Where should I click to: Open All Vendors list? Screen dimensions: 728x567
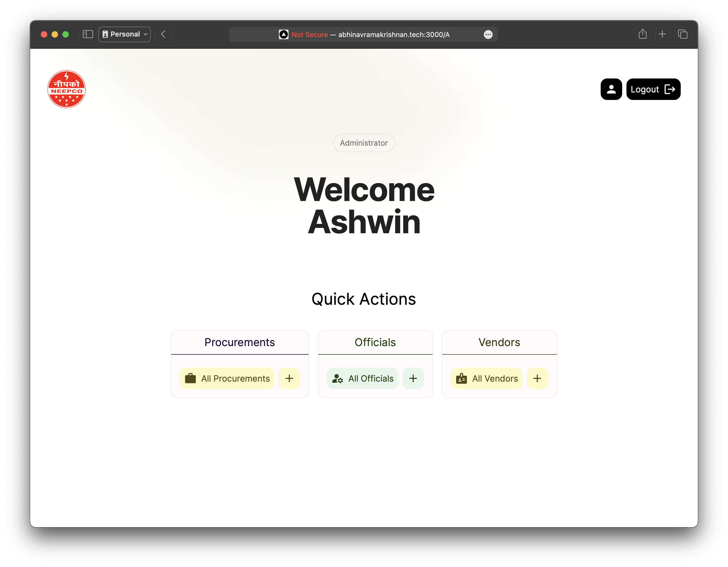486,378
